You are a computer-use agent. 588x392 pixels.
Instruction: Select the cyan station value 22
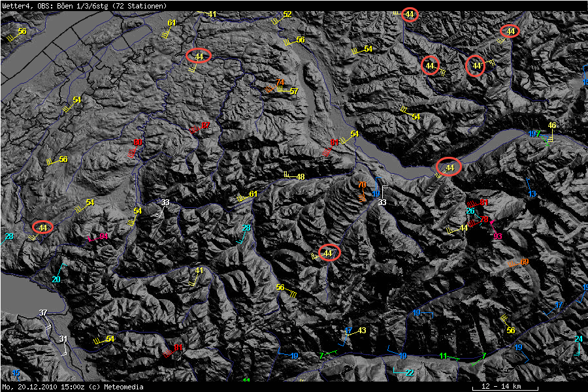point(410,372)
